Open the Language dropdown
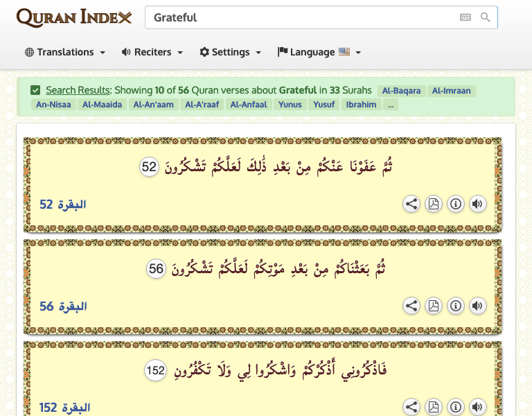The width and height of the screenshot is (532, 416). [x=319, y=52]
